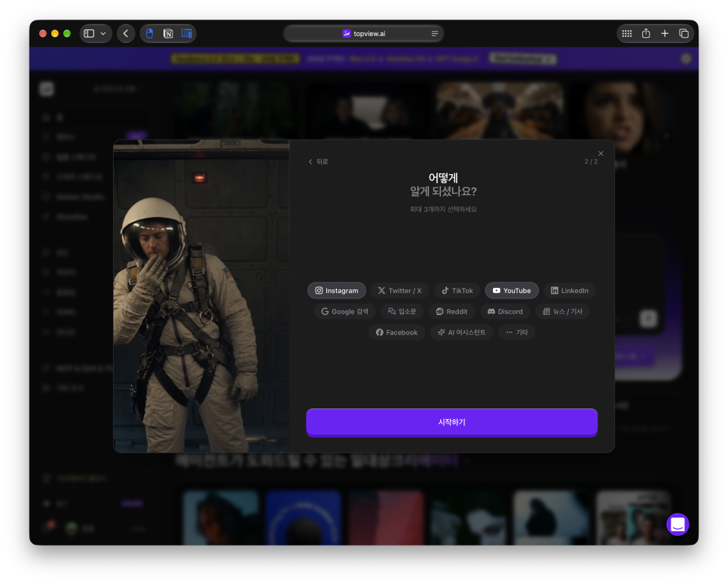Go back with the 뒤로 link
This screenshot has width=728, height=584.
319,161
